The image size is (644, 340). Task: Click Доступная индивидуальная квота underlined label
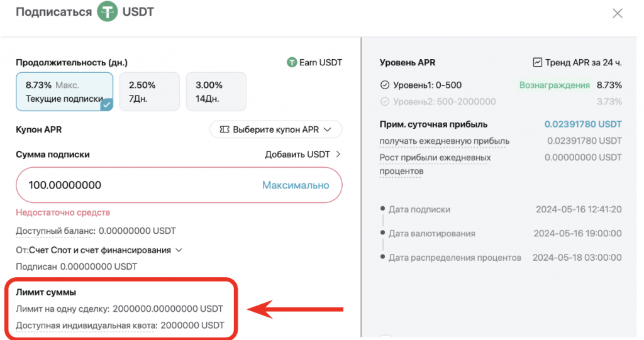86,325
